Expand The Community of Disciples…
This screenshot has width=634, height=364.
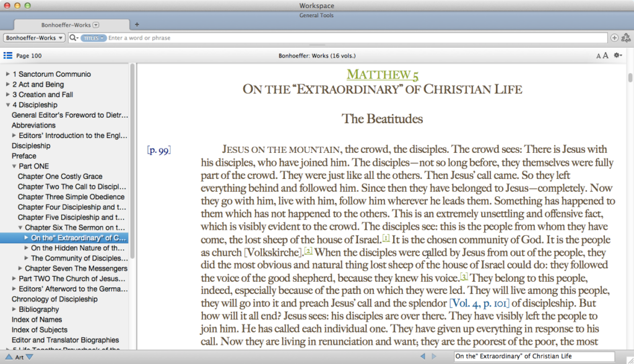pyautogui.click(x=26, y=258)
